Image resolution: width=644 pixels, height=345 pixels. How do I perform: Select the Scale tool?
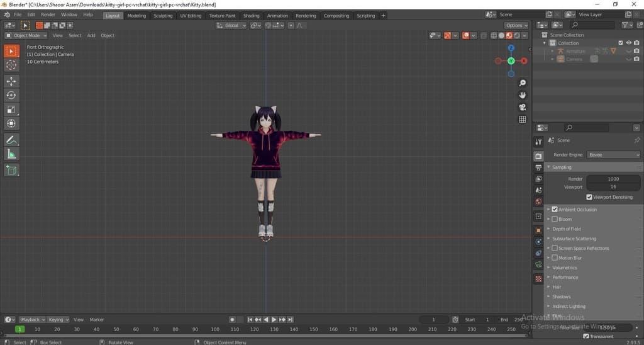(12, 110)
